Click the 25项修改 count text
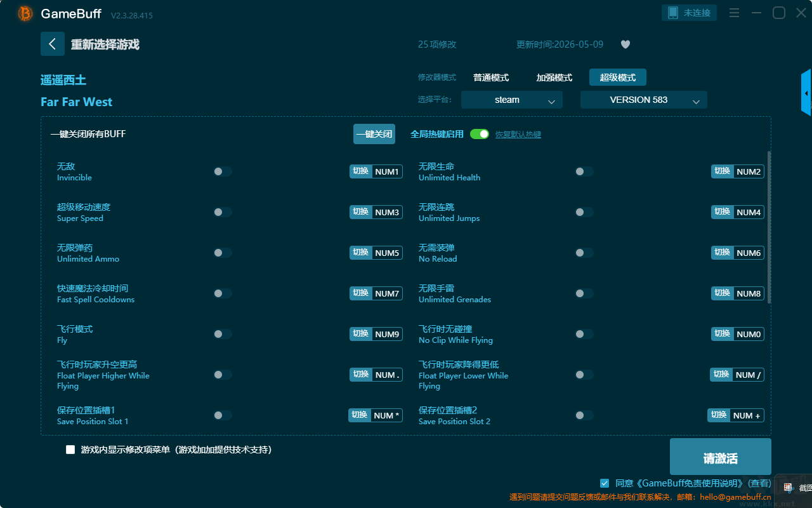Screen dimensions: 812x508 pos(437,44)
